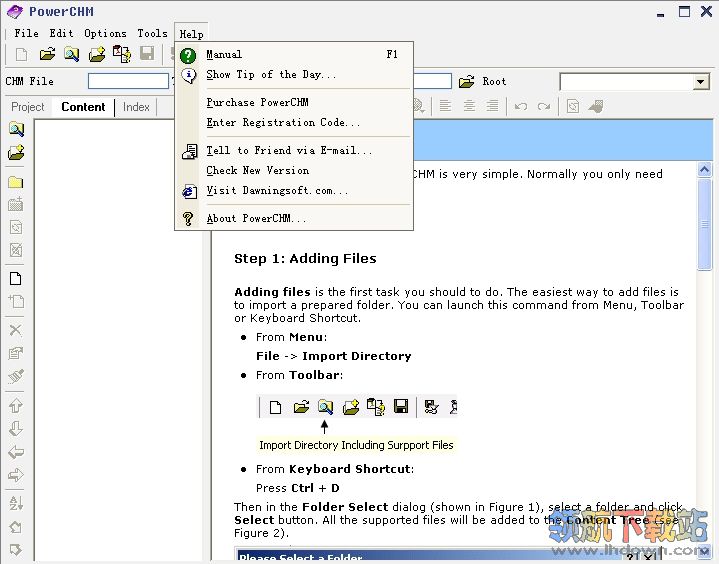The height and width of the screenshot is (564, 719).
Task: Click the New project toolbar icon
Action: [x=21, y=54]
